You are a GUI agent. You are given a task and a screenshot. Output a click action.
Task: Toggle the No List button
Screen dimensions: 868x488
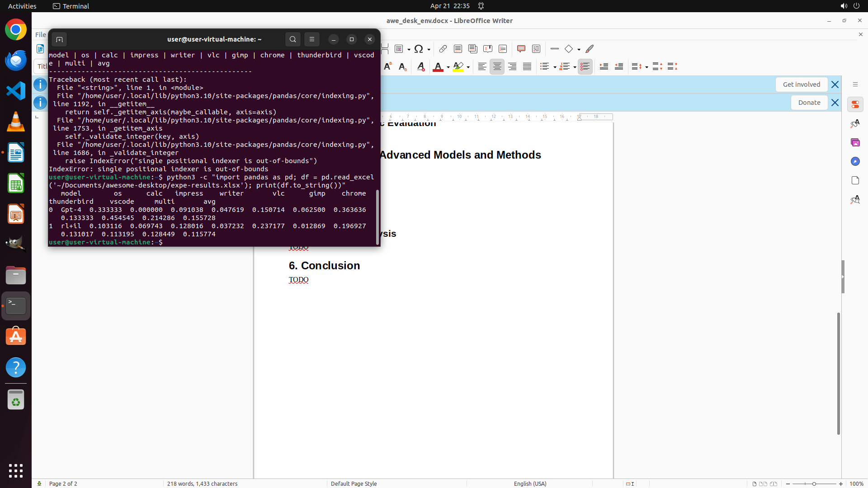[585, 67]
